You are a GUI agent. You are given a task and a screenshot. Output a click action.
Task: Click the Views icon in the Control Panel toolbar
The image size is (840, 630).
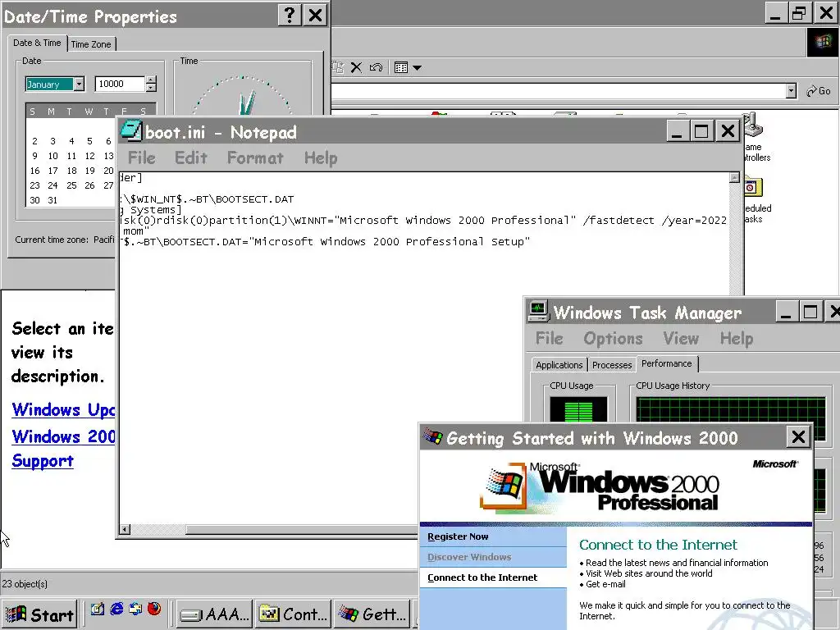tap(401, 67)
